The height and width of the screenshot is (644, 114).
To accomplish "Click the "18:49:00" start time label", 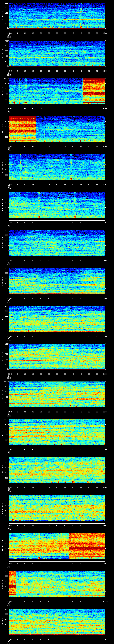I will 9,223.
